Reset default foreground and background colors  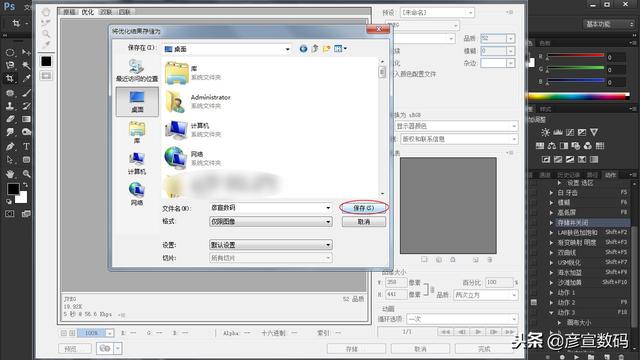click(9, 201)
